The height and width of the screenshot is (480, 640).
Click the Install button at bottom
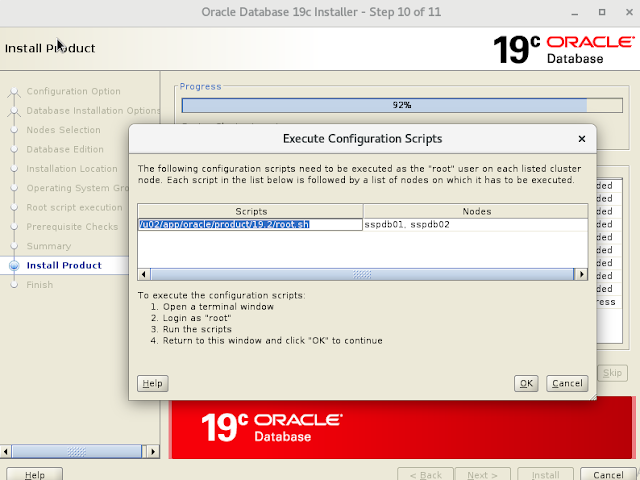(545, 475)
